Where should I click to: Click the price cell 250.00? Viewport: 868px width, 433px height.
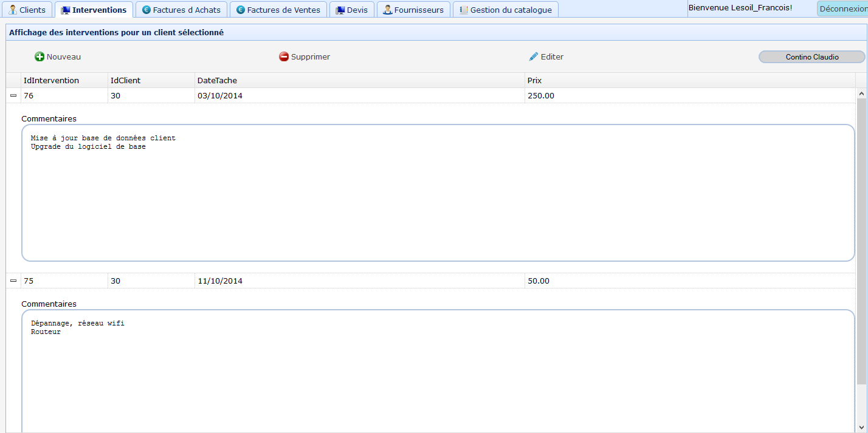click(691, 95)
